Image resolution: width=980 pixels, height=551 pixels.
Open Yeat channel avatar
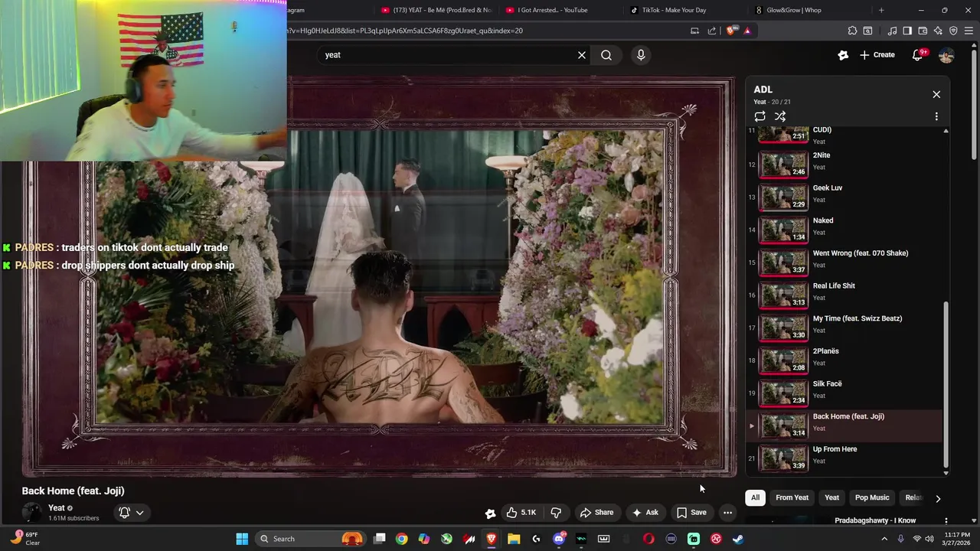[31, 513]
